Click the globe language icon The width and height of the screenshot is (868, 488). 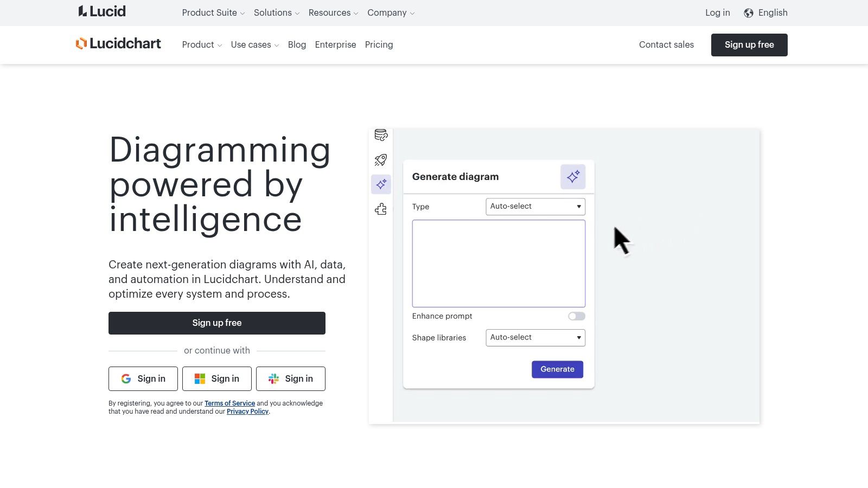tap(749, 13)
